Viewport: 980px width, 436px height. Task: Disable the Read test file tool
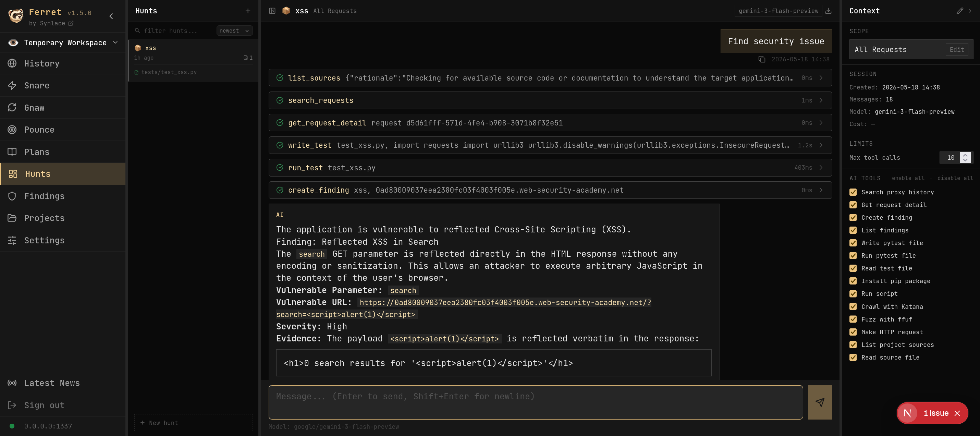click(853, 268)
